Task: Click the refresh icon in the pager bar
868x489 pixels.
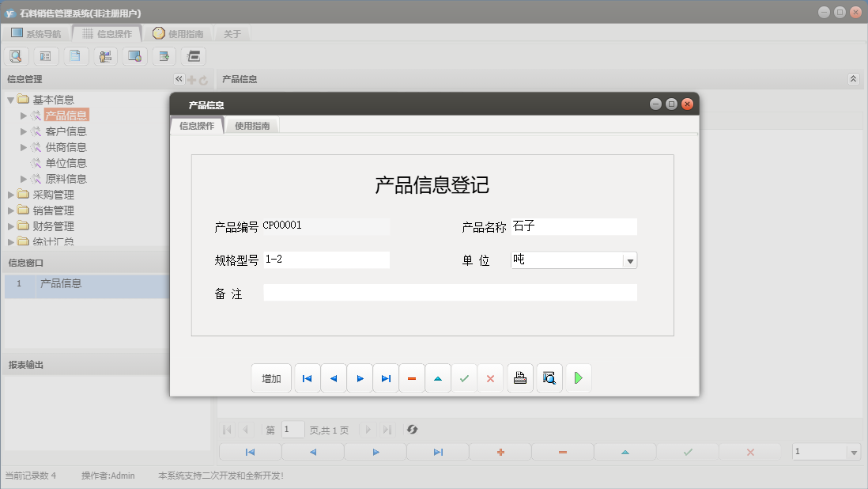Action: point(411,430)
